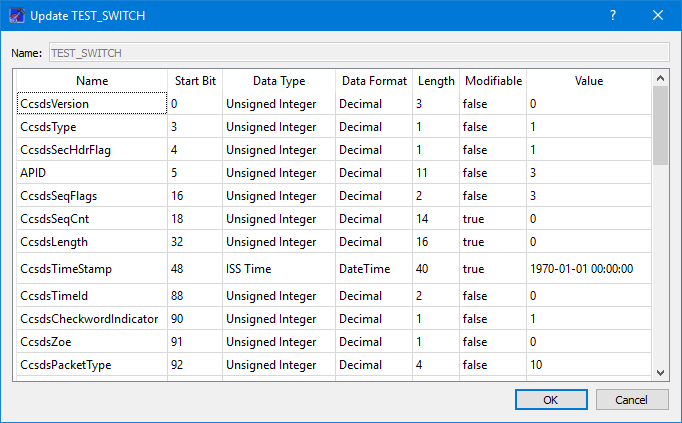Click the Value column header
Screen dimensions: 682x423
[x=589, y=81]
